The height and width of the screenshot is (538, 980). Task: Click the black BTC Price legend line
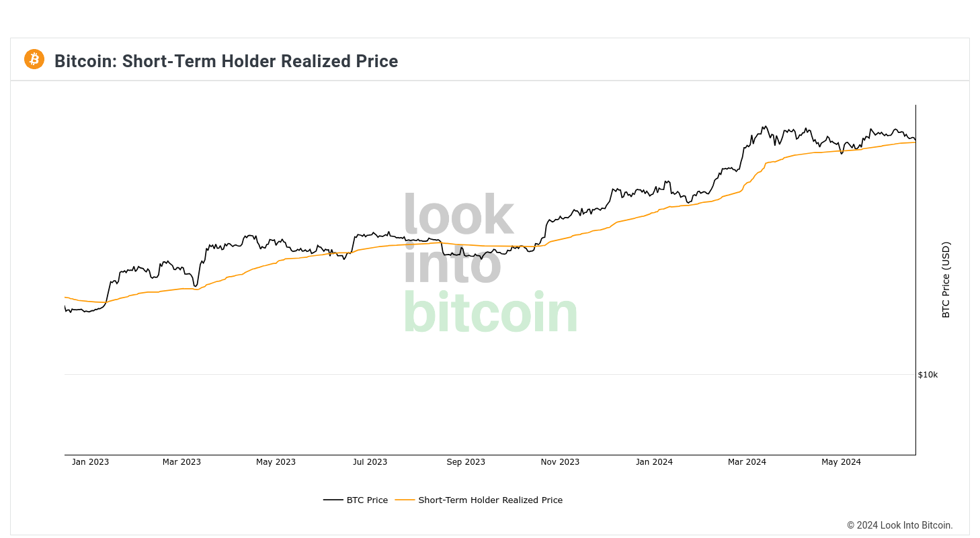pyautogui.click(x=333, y=500)
